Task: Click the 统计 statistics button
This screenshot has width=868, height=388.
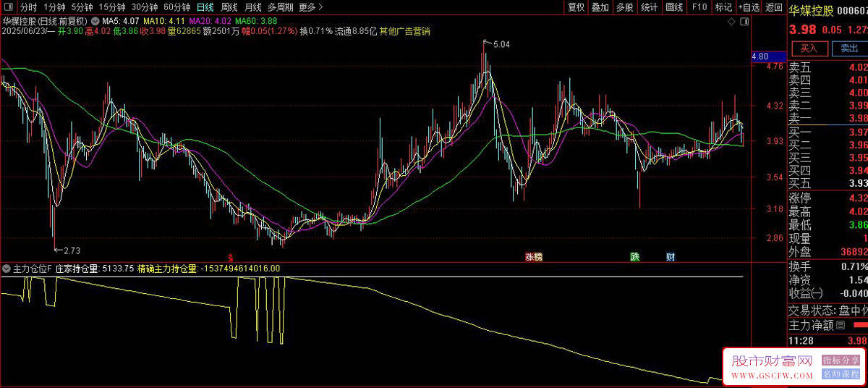Action: 650,7
